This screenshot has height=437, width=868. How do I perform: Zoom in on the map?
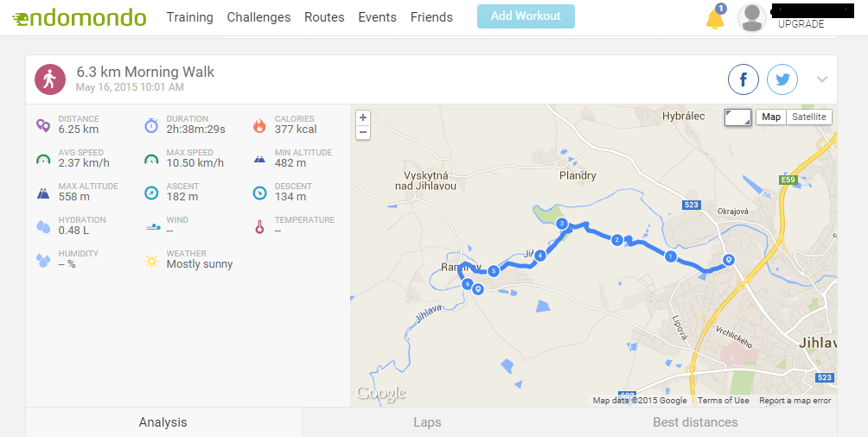coord(362,117)
